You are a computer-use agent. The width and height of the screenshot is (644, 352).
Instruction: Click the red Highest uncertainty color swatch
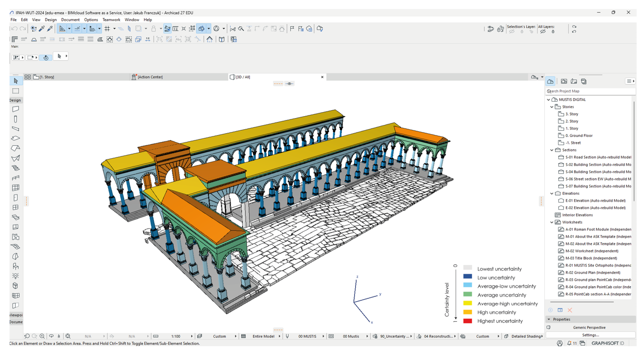click(467, 321)
